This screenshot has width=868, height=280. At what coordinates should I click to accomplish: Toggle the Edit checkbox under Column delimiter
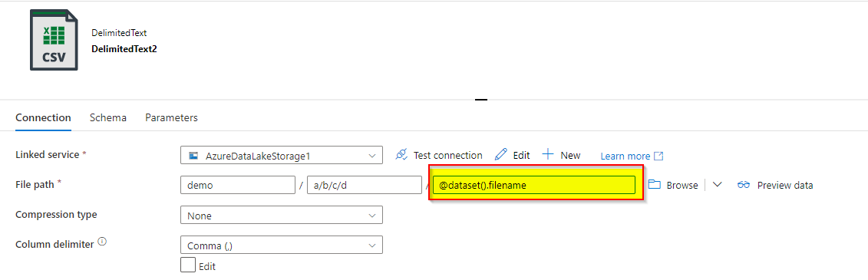tap(188, 265)
